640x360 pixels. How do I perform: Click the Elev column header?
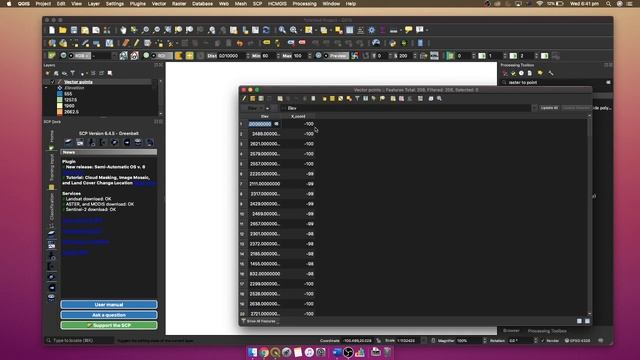[264, 116]
